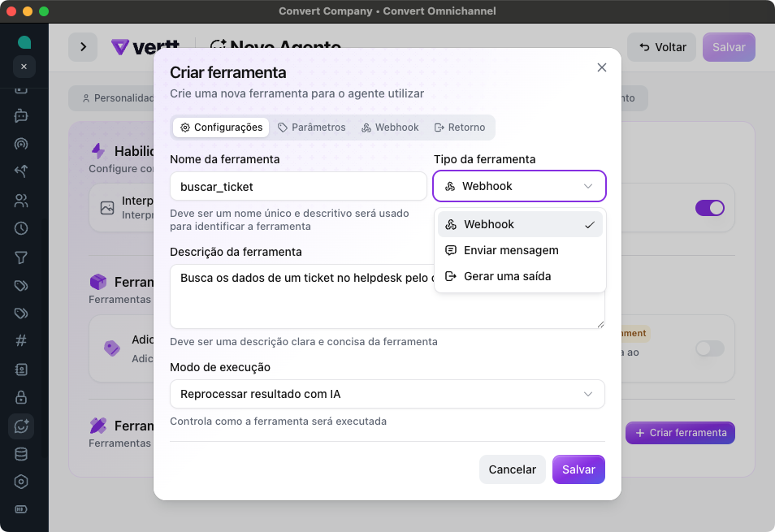Open the Tipo da ferramenta dropdown

pos(519,186)
